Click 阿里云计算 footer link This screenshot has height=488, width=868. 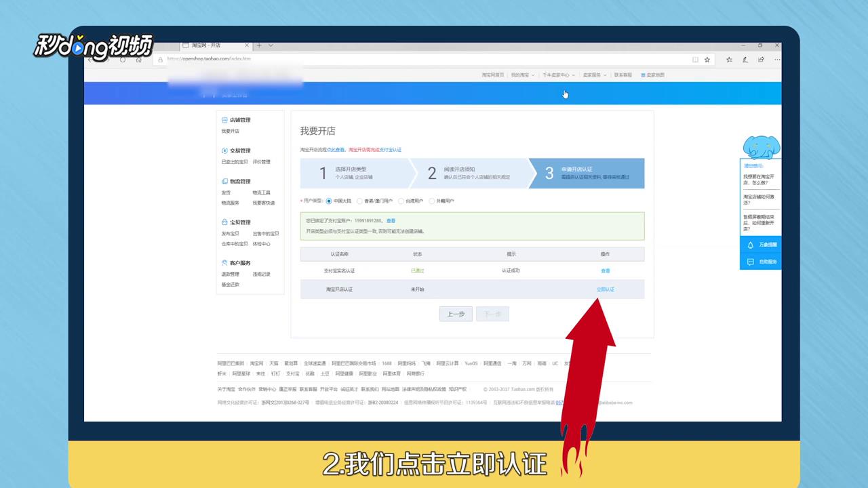point(448,363)
